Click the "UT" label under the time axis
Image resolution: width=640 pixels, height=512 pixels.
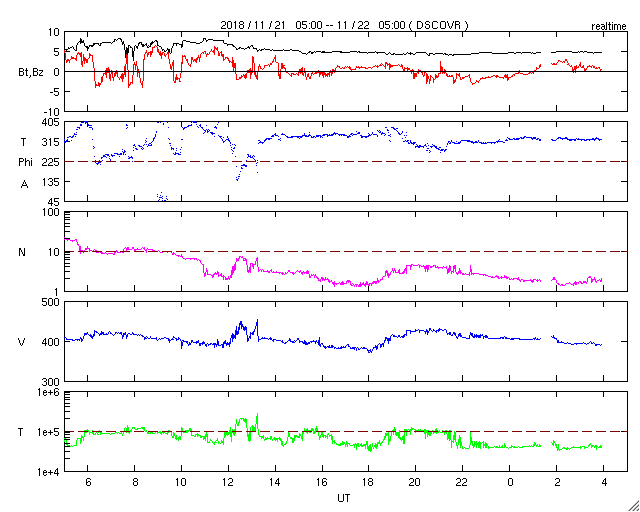(x=344, y=497)
